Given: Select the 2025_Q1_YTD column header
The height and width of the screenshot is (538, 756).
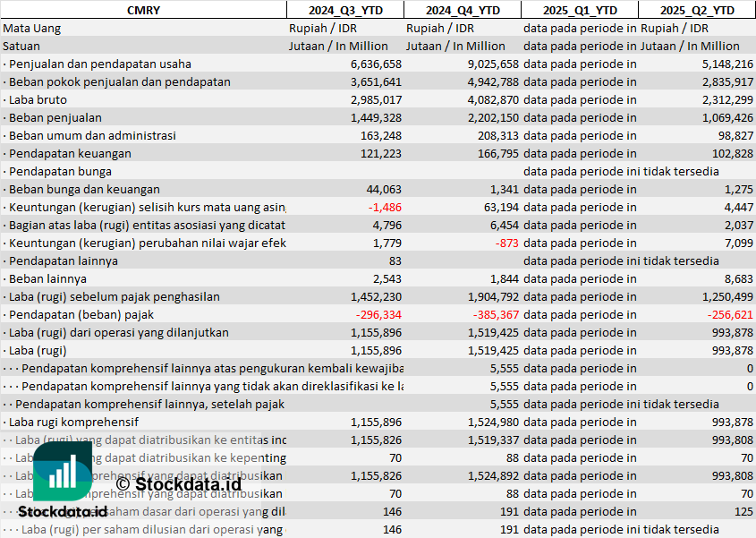Looking at the screenshot, I should click(x=580, y=10).
